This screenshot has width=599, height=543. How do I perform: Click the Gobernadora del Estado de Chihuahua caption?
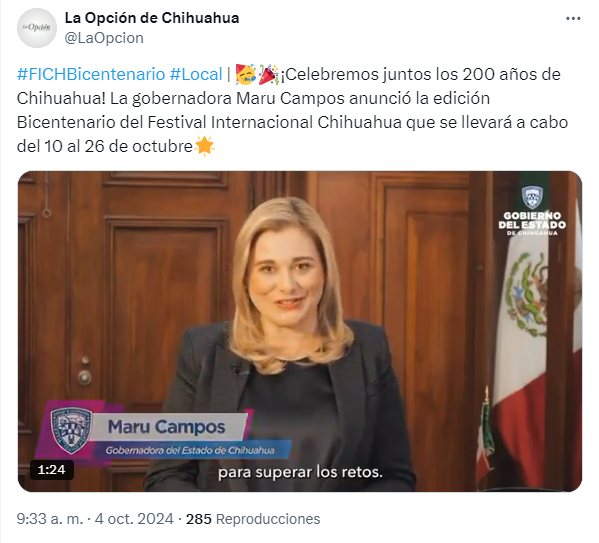[190, 451]
